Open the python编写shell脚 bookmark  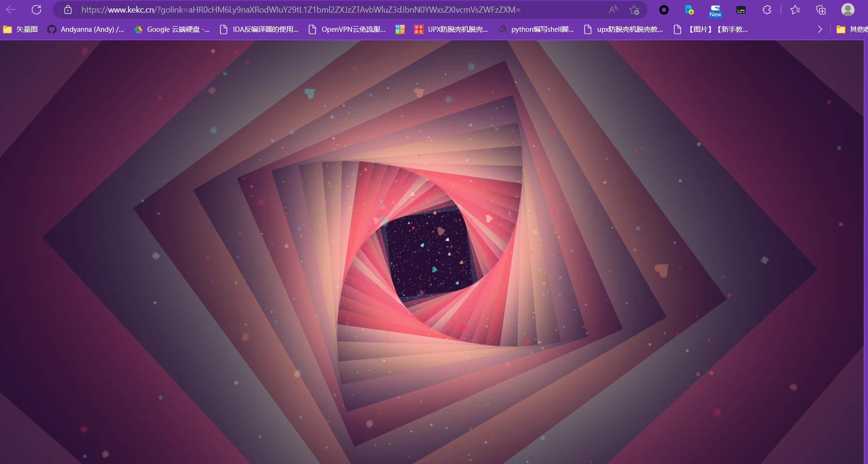click(x=536, y=29)
